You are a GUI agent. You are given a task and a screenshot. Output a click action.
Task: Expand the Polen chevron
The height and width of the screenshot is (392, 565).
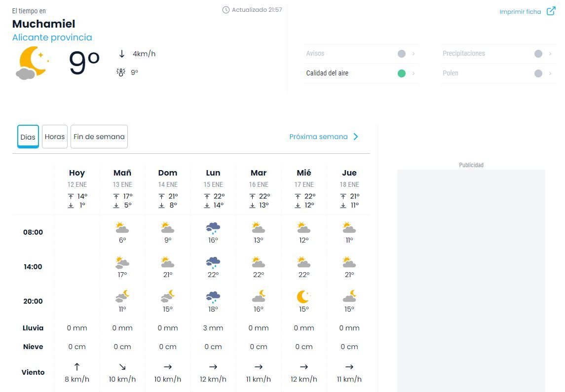550,73
